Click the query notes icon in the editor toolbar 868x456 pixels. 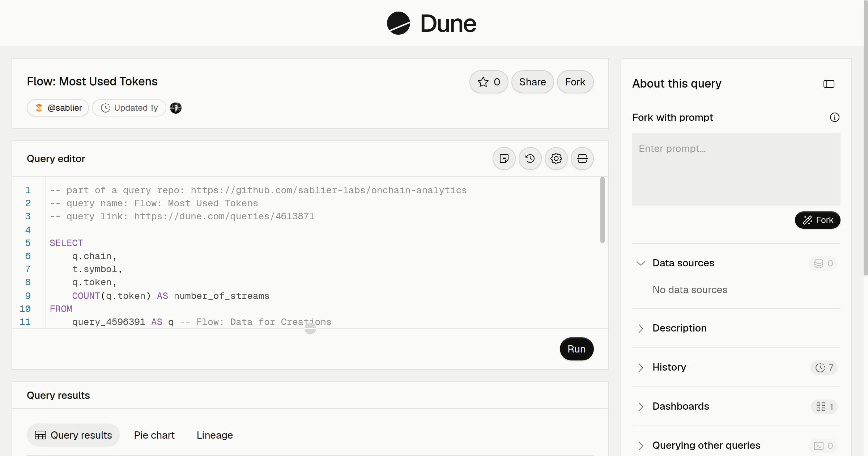coord(504,159)
